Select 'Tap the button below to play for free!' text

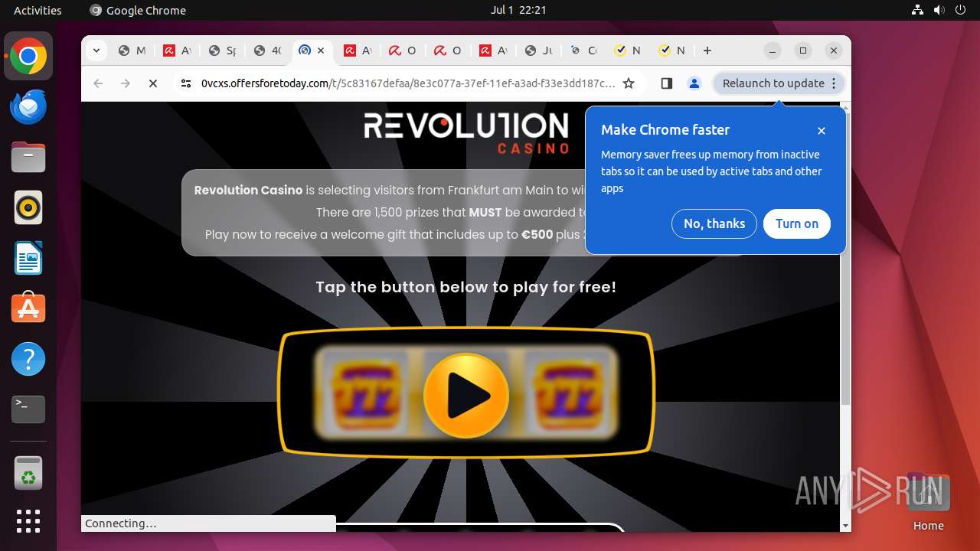(465, 287)
